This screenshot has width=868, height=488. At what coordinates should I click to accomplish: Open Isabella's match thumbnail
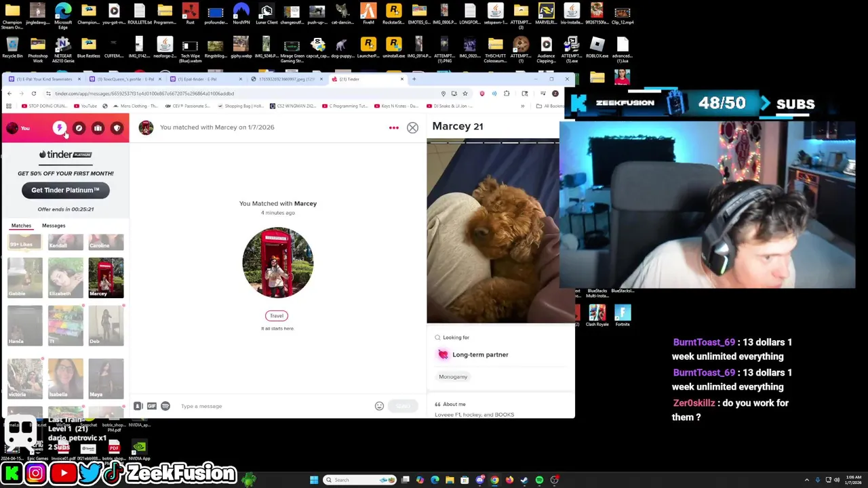(65, 378)
